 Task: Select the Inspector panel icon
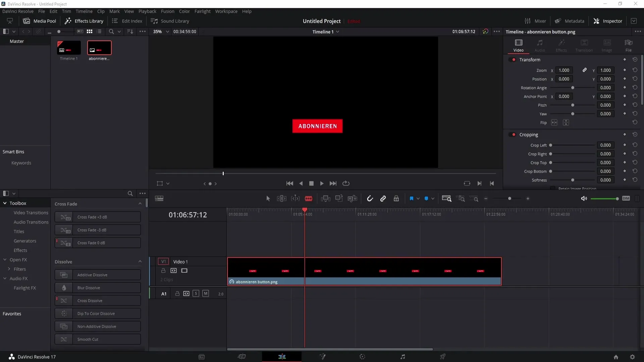[x=596, y=21]
